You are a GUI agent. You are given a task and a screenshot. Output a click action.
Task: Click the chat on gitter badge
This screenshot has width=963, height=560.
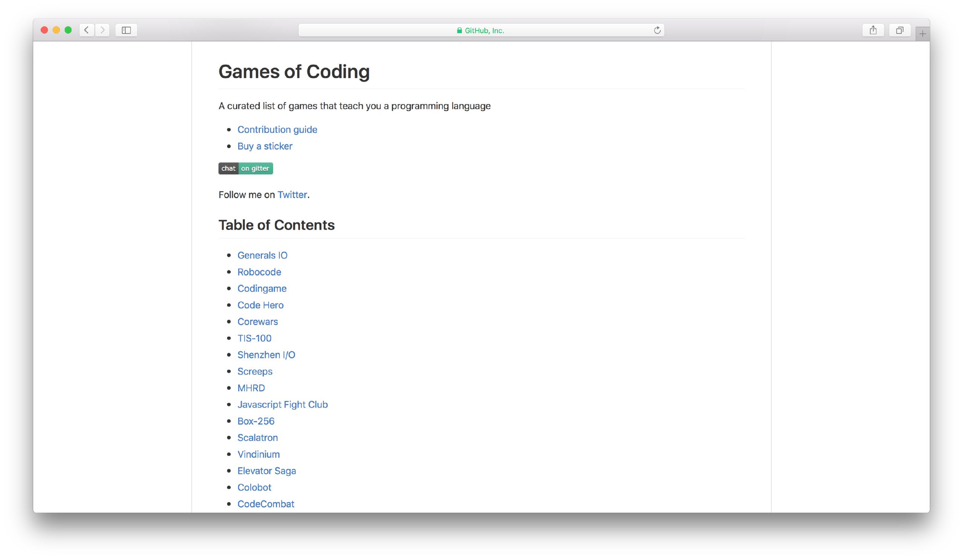coord(246,168)
